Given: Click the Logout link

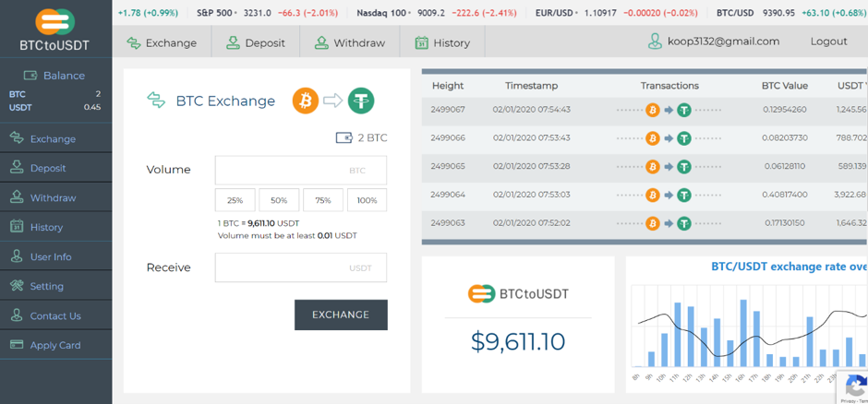Looking at the screenshot, I should coord(828,41).
